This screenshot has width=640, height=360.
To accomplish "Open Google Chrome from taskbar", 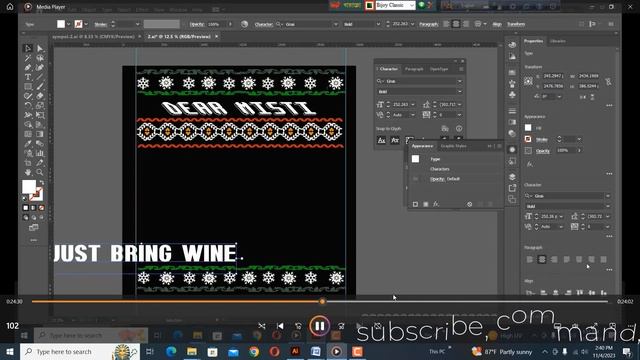I will point(254,351).
